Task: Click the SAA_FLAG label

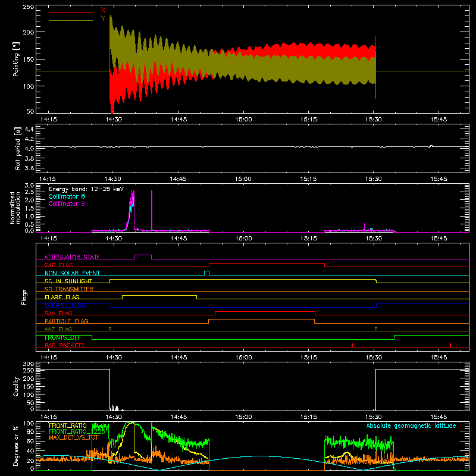Action: [x=58, y=313]
